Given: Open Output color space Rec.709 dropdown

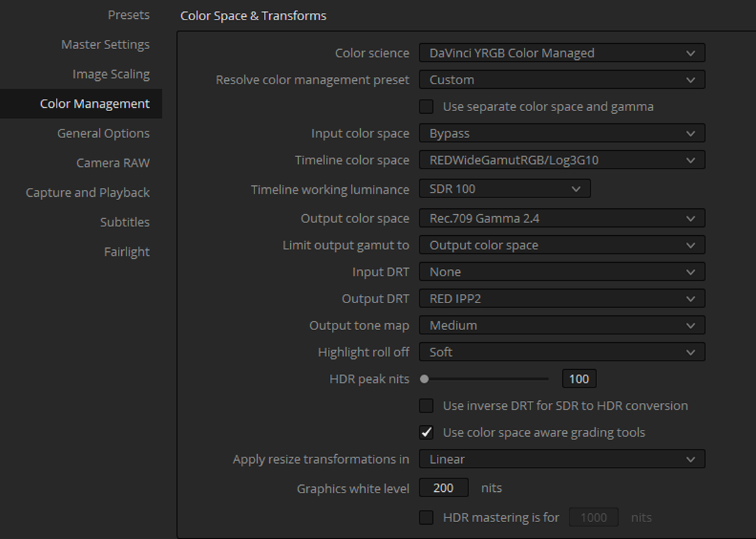Looking at the screenshot, I should tap(562, 218).
